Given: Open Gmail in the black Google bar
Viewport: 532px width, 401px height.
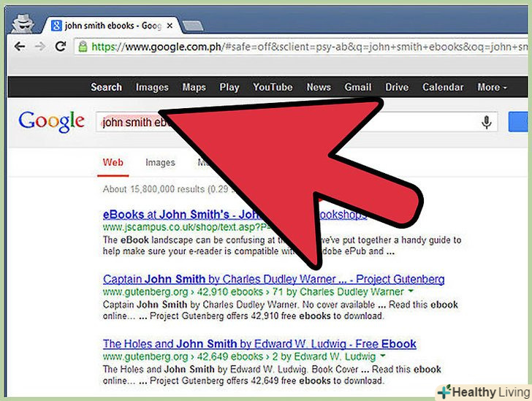Looking at the screenshot, I should click(x=358, y=87).
